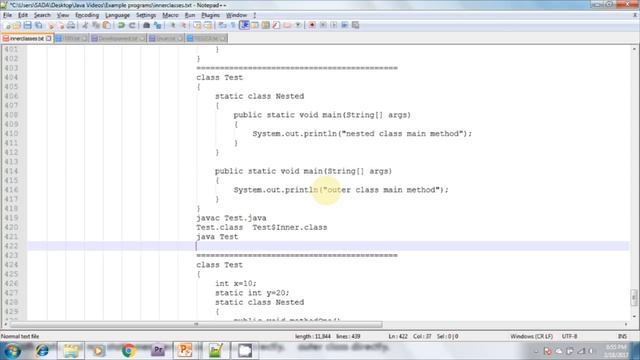Save the recorded macro icon
The width and height of the screenshot is (640, 360).
pyautogui.click(x=356, y=25)
